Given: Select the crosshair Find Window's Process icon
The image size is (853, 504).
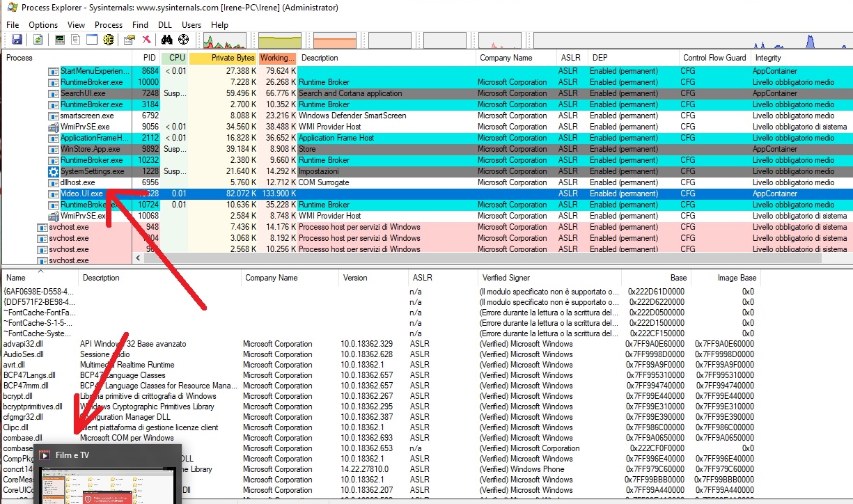Looking at the screenshot, I should pyautogui.click(x=184, y=40).
